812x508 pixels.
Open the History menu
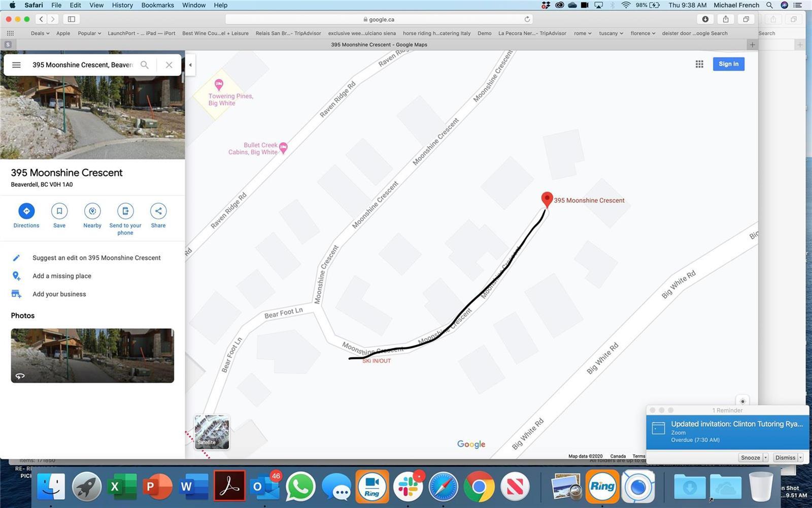point(122,5)
